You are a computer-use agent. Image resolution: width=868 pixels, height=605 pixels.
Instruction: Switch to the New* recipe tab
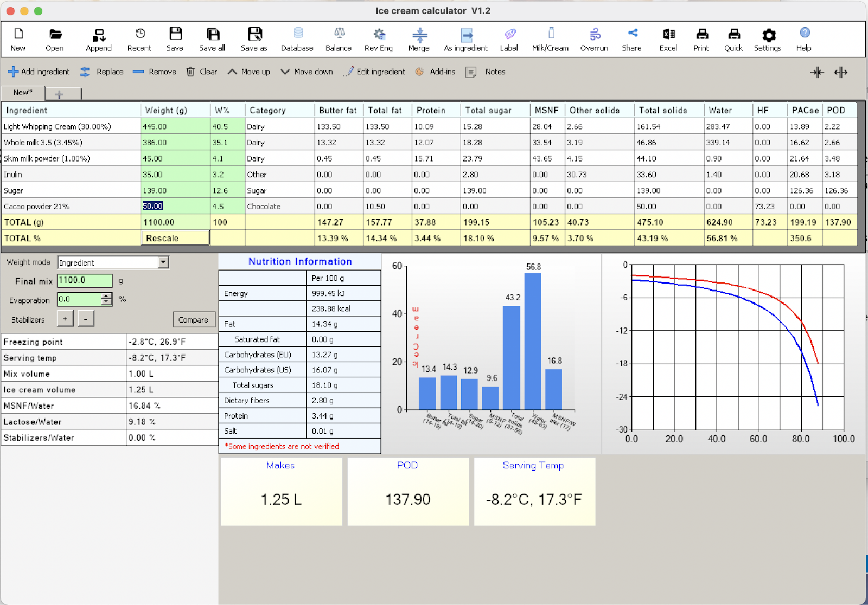tap(23, 93)
